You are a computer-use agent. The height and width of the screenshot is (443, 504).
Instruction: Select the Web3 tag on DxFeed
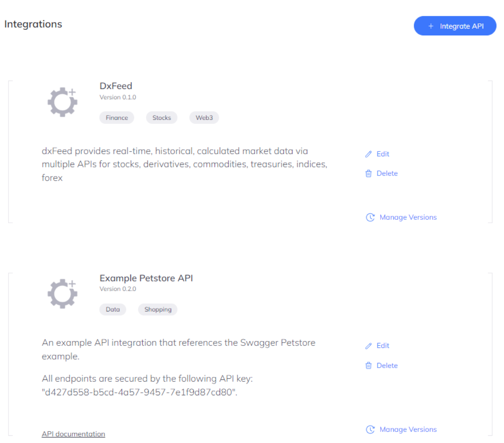pos(204,118)
